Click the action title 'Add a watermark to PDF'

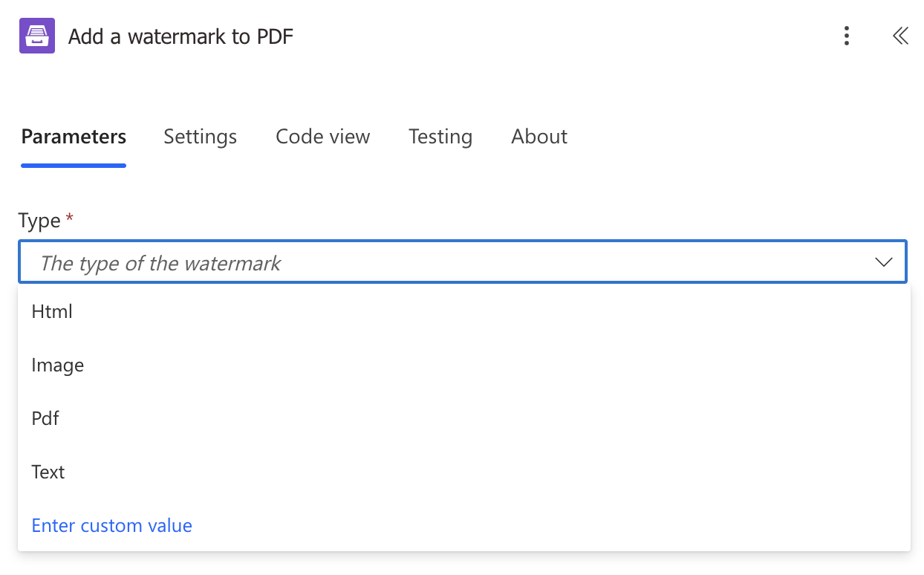(x=180, y=37)
